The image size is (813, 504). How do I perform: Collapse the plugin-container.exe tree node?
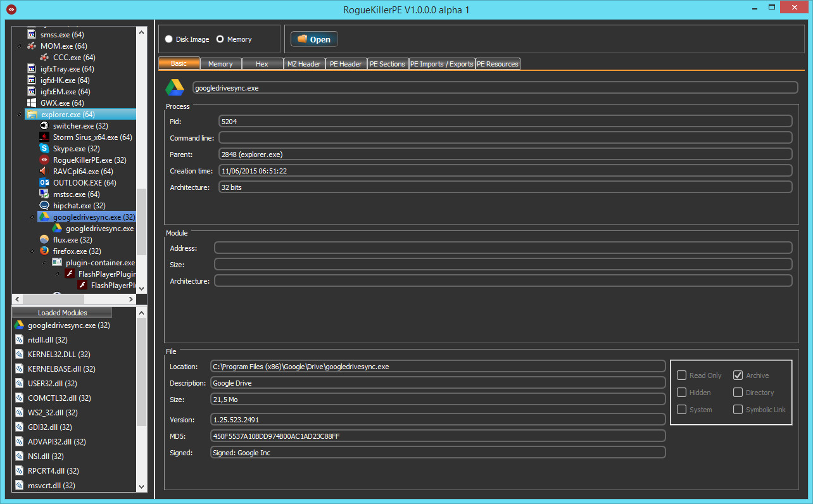45,263
